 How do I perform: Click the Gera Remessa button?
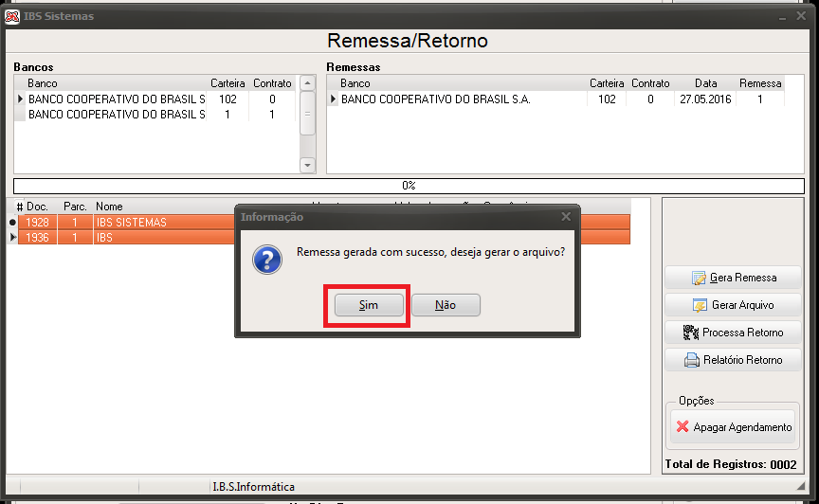[733, 278]
